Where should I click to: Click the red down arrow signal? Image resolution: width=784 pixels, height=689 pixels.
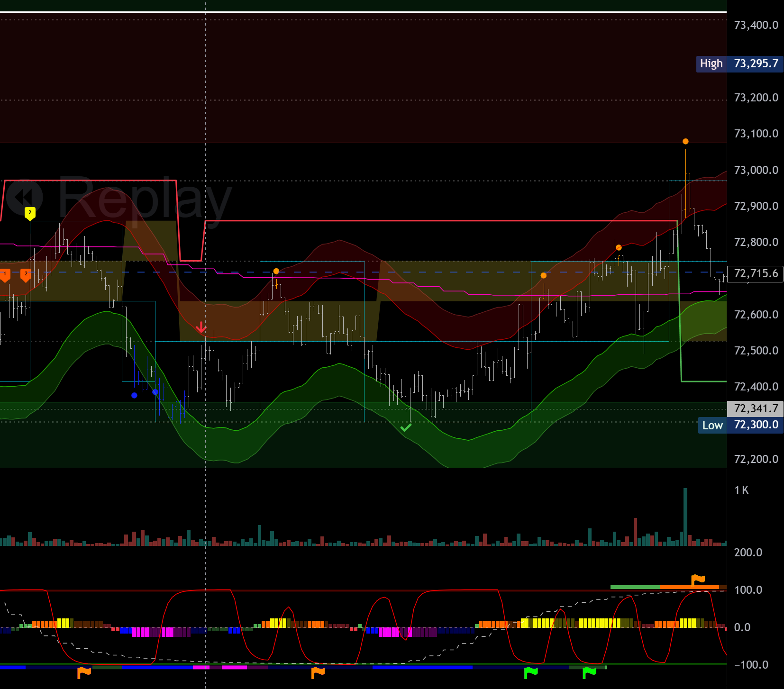tap(201, 327)
